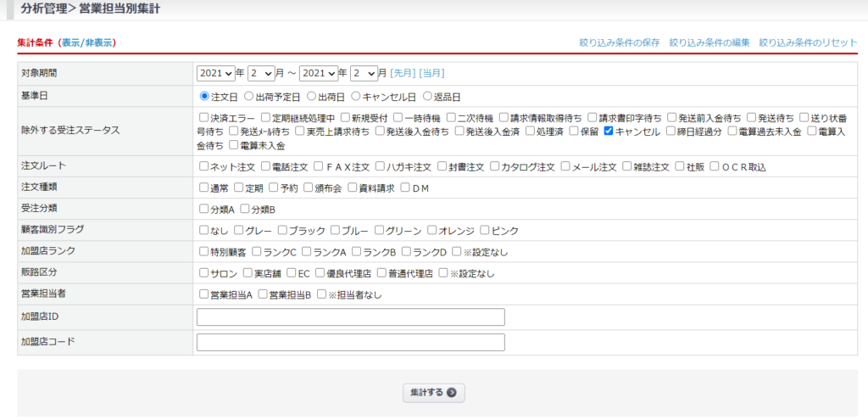Screen dimensions: 868x420
Task: Open the start year dropdown
Action: (x=215, y=73)
